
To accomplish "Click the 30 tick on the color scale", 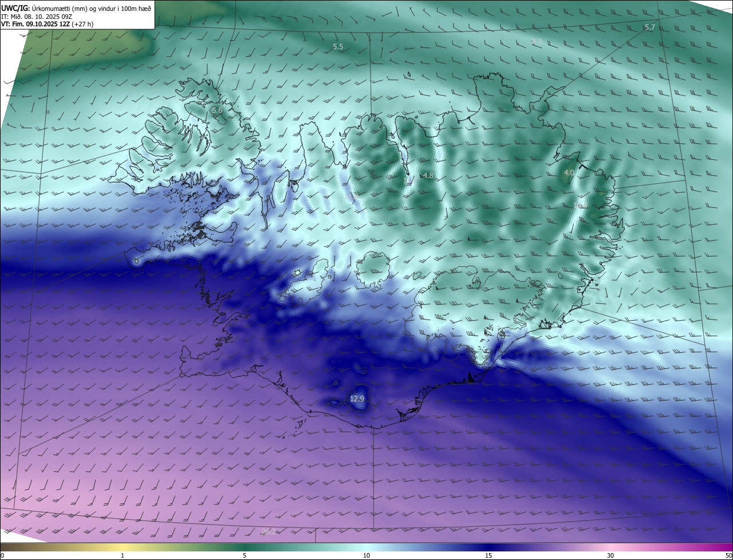I will click(x=610, y=555).
